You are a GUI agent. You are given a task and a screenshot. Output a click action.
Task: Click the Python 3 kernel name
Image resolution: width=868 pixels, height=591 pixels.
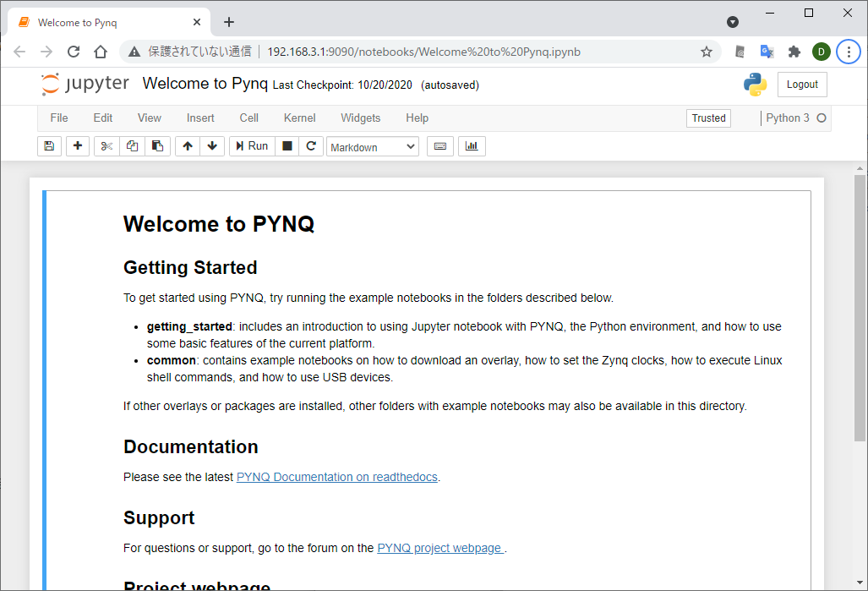tap(787, 118)
